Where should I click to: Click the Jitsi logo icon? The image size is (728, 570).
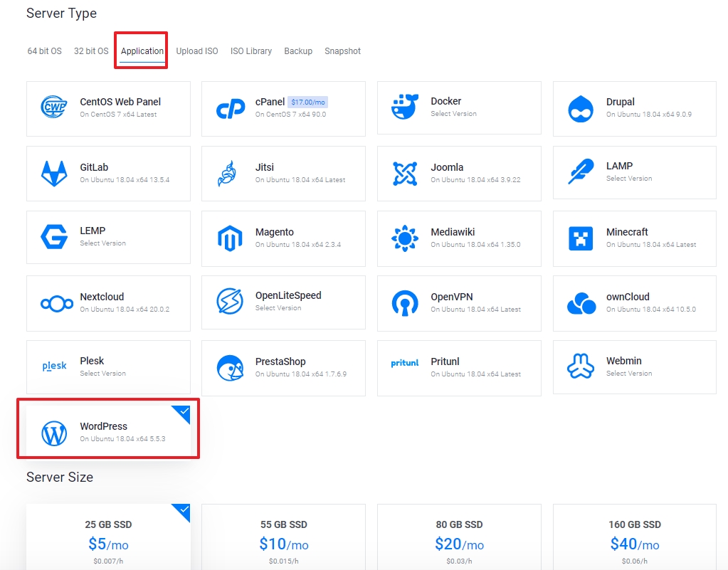click(x=228, y=174)
